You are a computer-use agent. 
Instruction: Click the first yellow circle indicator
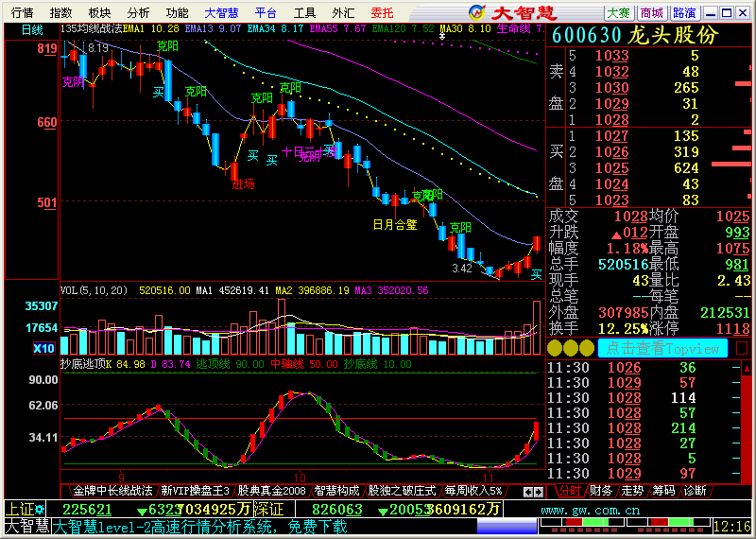tap(555, 348)
